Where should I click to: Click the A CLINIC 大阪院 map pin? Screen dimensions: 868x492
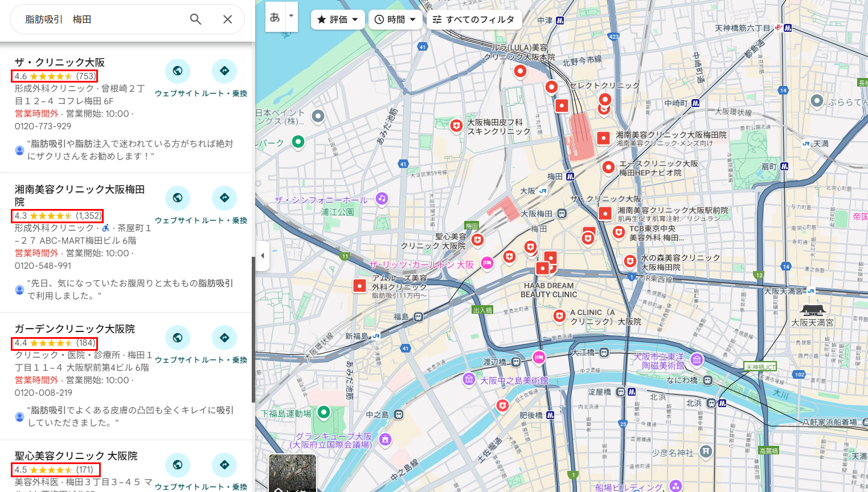559,316
